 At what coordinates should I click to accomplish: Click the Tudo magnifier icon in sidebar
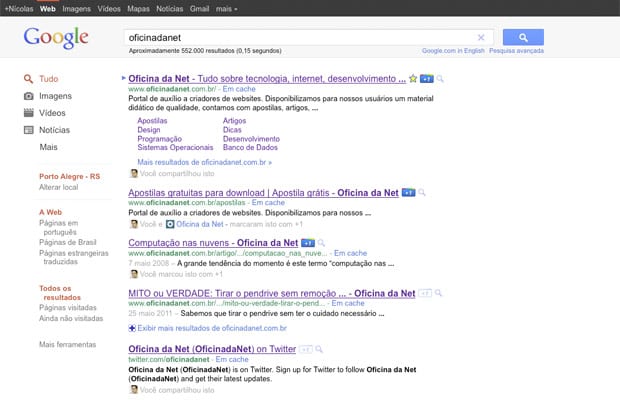pyautogui.click(x=28, y=79)
